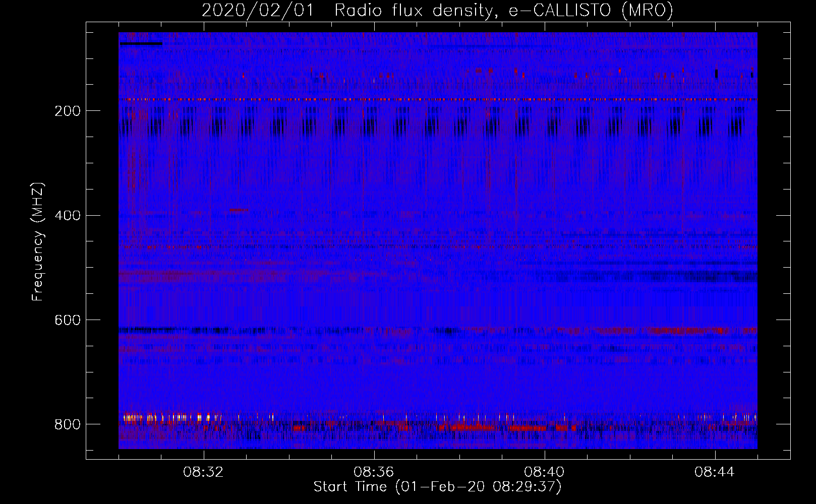816x504 pixels.
Task: Click the 08:40 time tick label
Action: click(544, 472)
